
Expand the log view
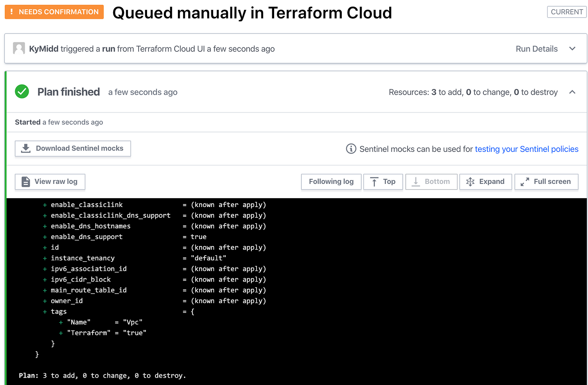[x=485, y=182]
